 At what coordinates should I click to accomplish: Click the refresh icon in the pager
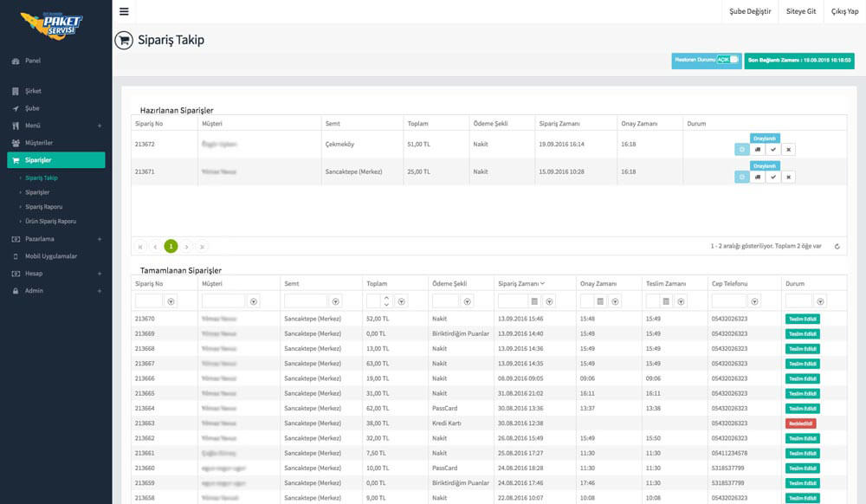[x=837, y=246]
